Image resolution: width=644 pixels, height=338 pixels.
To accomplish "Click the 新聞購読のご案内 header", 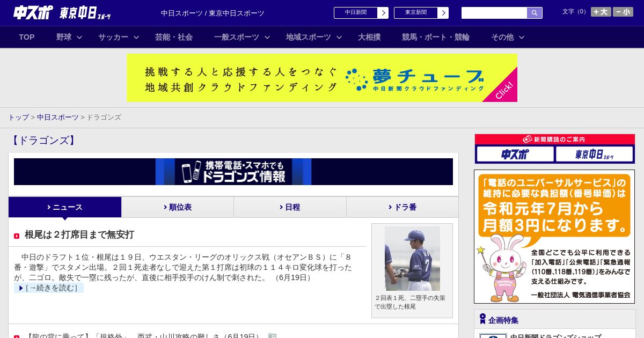I will click(x=555, y=139).
